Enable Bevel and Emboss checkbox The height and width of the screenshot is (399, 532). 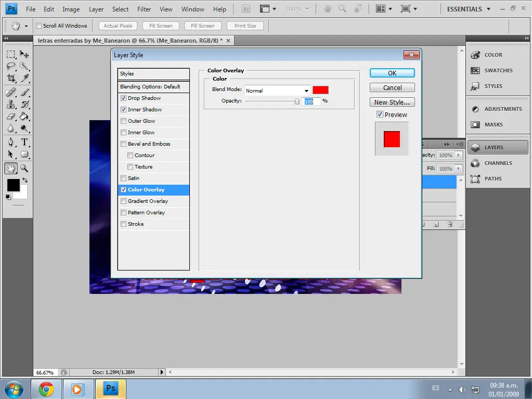[123, 144]
